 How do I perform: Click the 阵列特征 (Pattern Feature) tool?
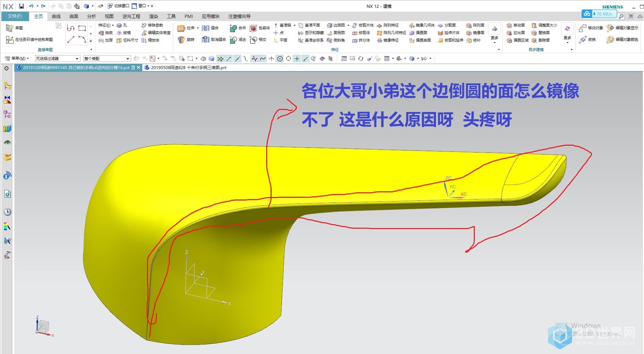click(388, 25)
